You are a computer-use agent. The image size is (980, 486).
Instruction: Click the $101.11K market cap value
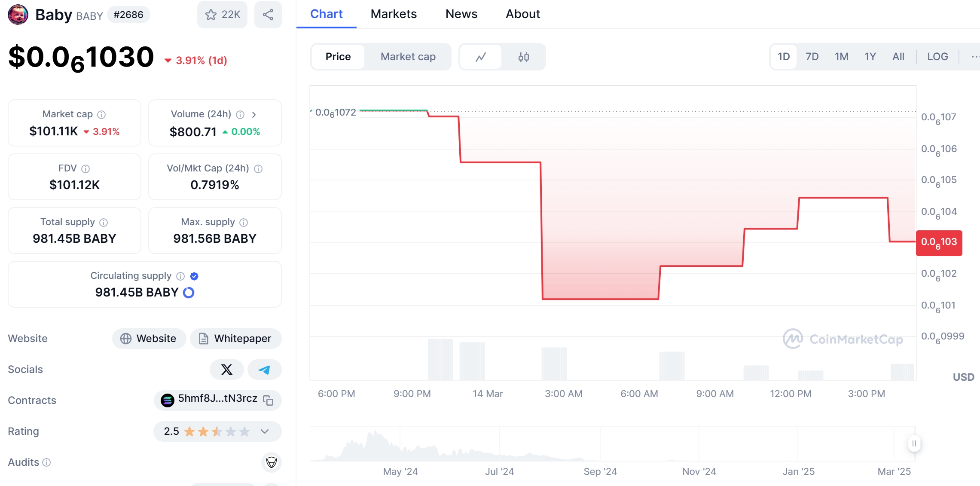[x=54, y=131]
